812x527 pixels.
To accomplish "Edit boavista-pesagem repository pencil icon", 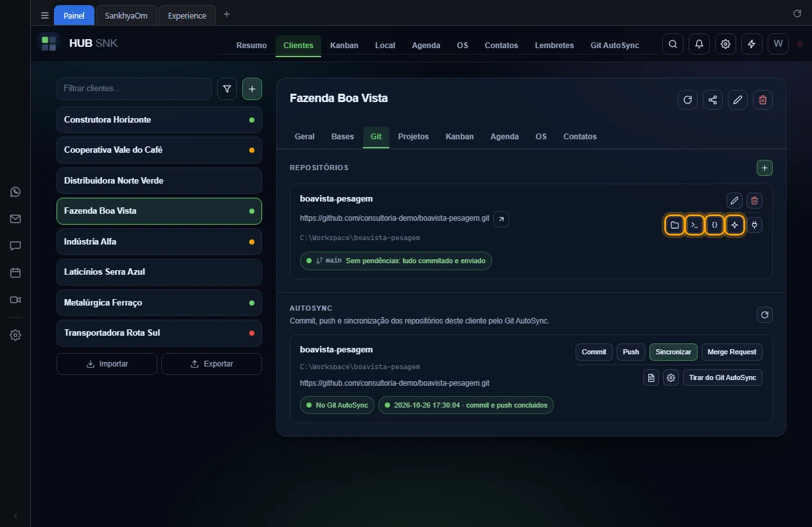I will coord(734,200).
